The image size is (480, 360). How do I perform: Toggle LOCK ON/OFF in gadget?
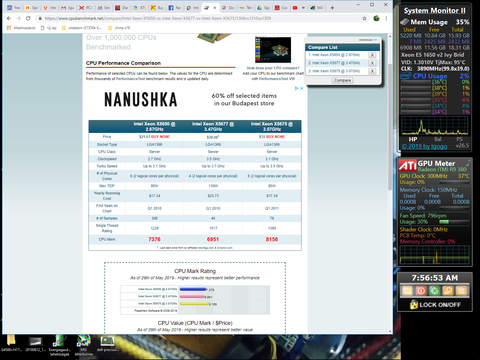[x=435, y=305]
